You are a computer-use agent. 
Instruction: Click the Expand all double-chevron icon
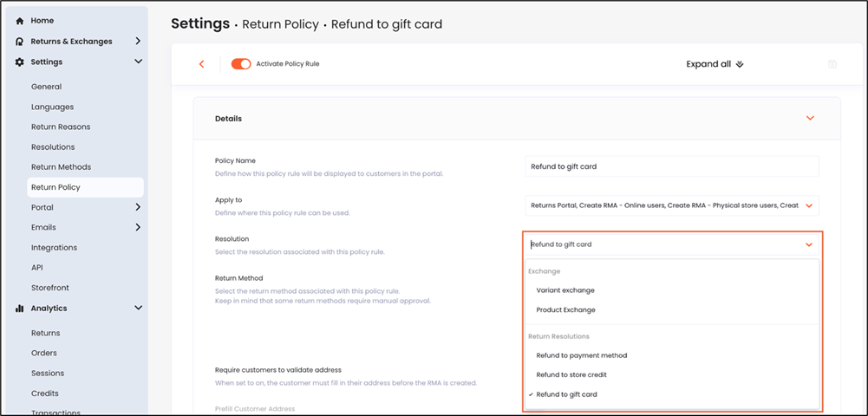click(740, 64)
